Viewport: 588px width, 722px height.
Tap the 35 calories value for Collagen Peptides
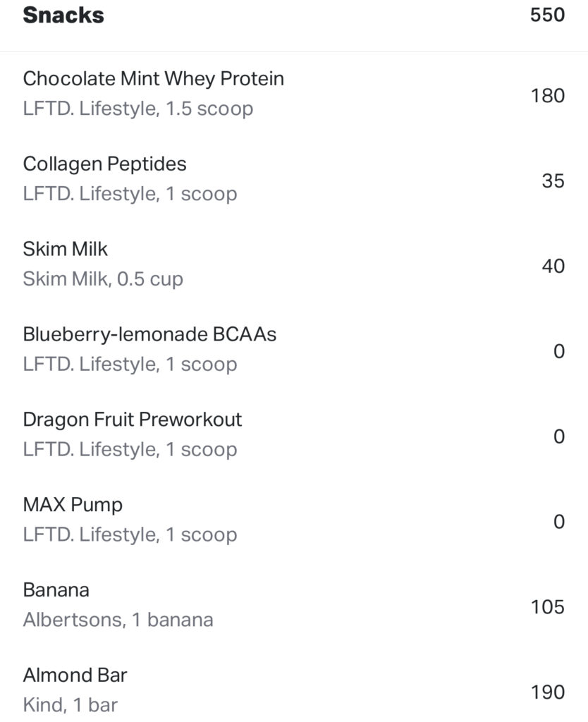click(x=553, y=181)
